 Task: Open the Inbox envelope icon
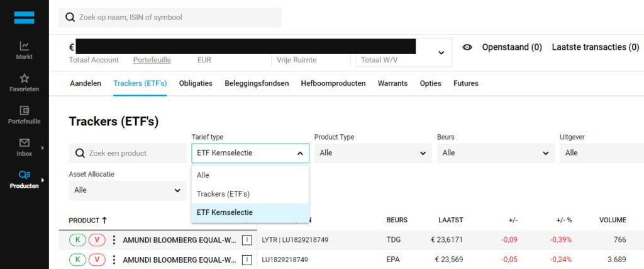[x=24, y=143]
